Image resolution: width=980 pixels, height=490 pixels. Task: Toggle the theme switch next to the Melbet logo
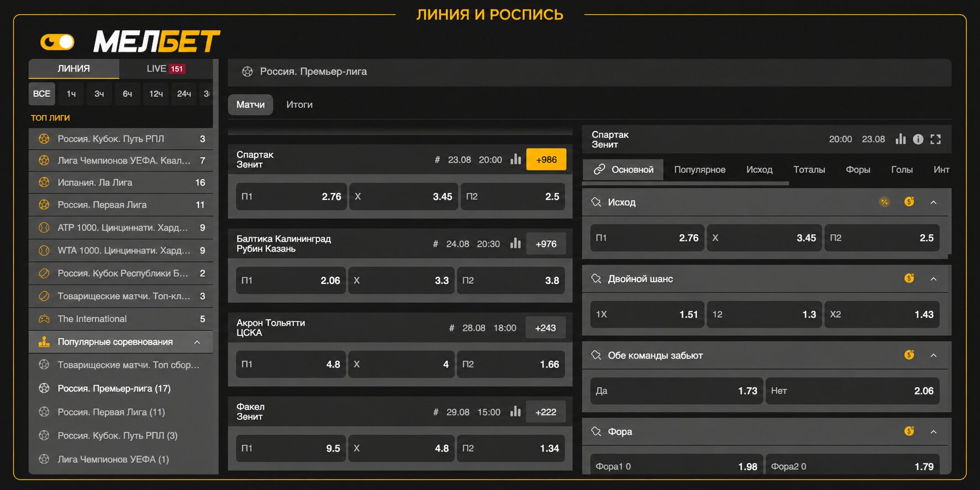(x=57, y=42)
